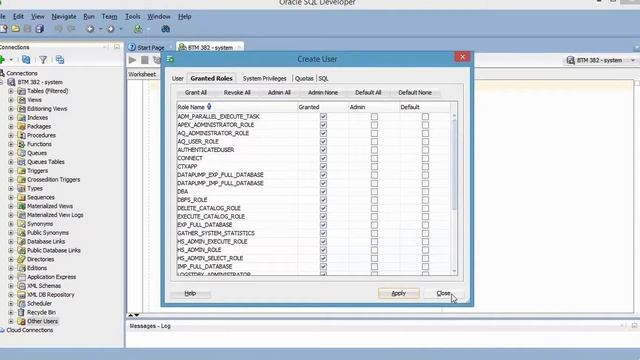Click the roles list vertical scrollbar thumb
Viewport: 640px width, 360px height.
pyautogui.click(x=454, y=165)
